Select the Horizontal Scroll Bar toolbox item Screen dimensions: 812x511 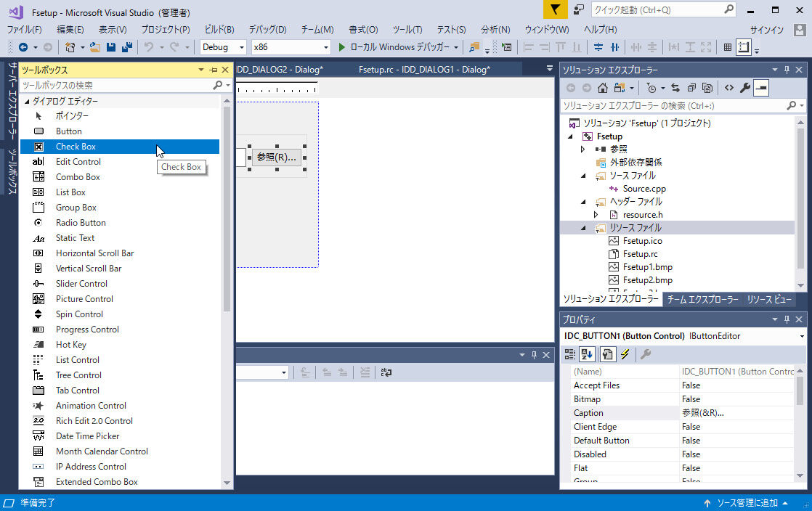pos(120,254)
